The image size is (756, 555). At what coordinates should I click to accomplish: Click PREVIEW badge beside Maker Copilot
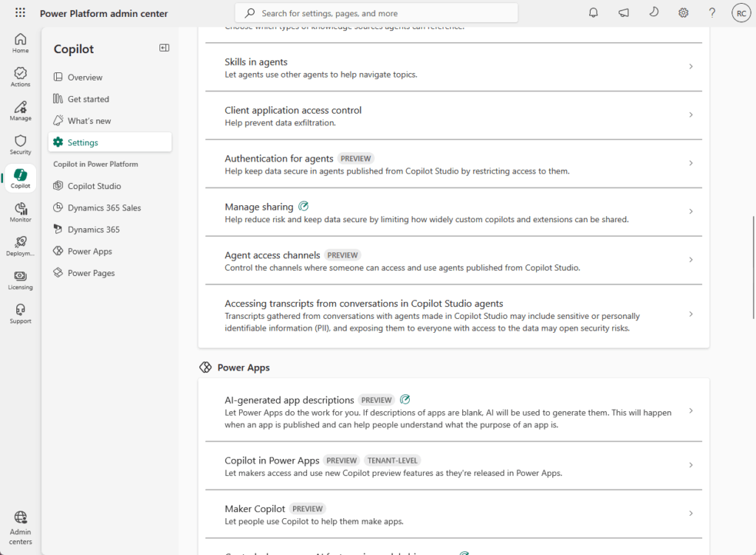pyautogui.click(x=308, y=509)
